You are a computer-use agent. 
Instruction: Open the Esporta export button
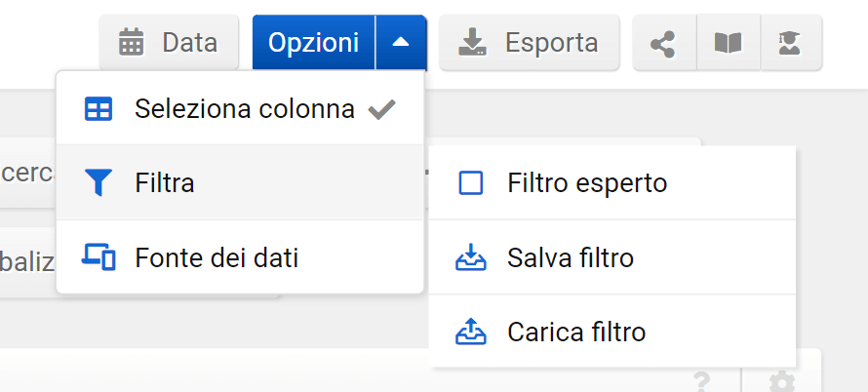[x=529, y=43]
